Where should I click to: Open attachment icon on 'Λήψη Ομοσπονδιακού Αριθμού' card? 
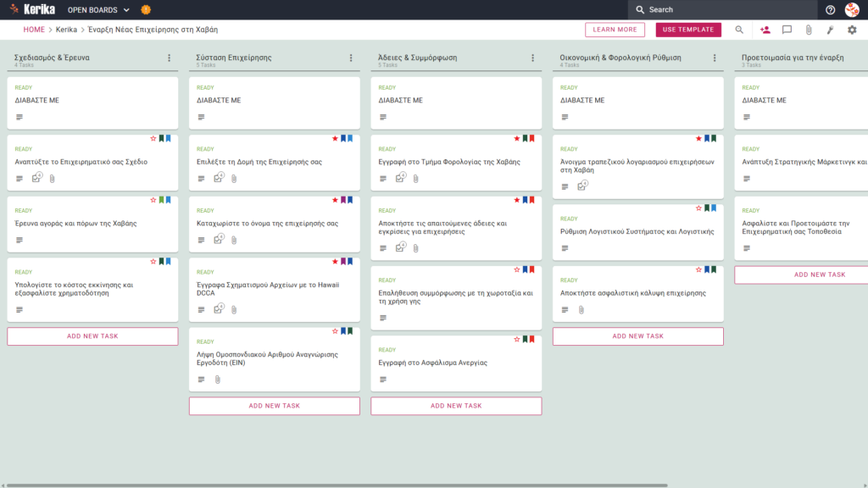(218, 380)
